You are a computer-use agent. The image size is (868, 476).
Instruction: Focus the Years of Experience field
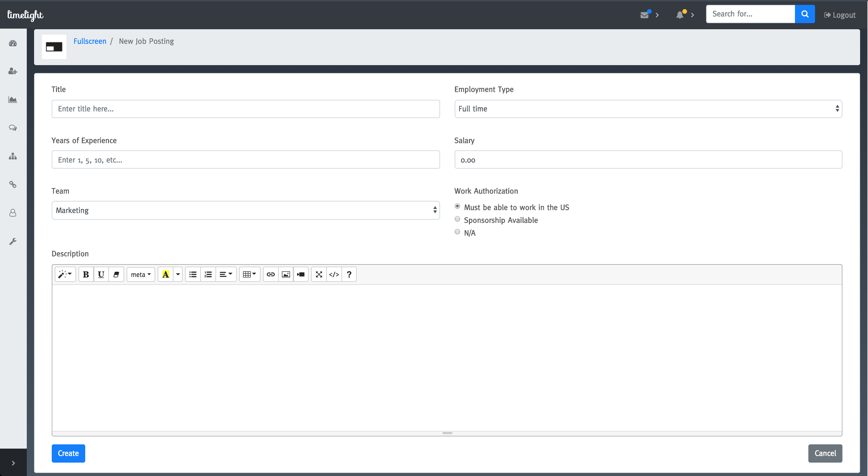pyautogui.click(x=246, y=160)
